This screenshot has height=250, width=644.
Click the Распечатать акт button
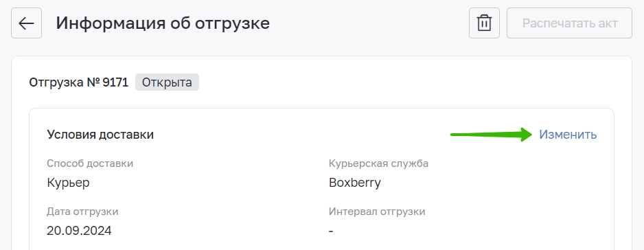569,23
